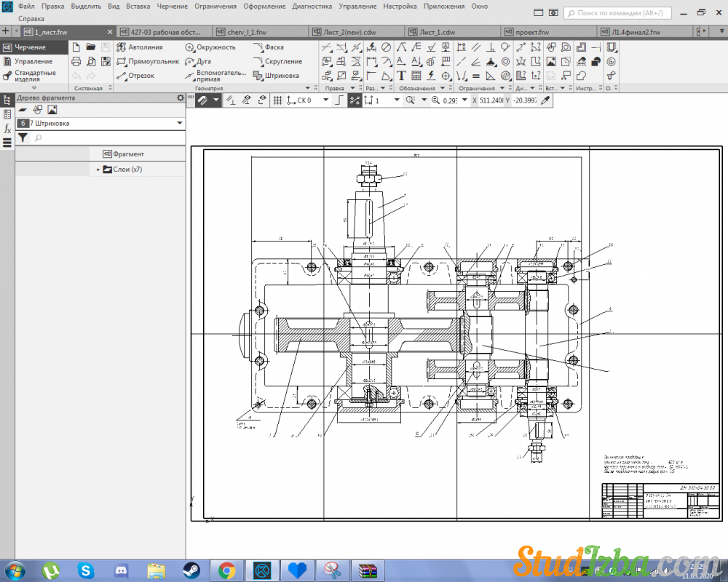Open the layer dropdown showing 7 Штриховка
The width and height of the screenshot is (728, 582).
tap(179, 124)
